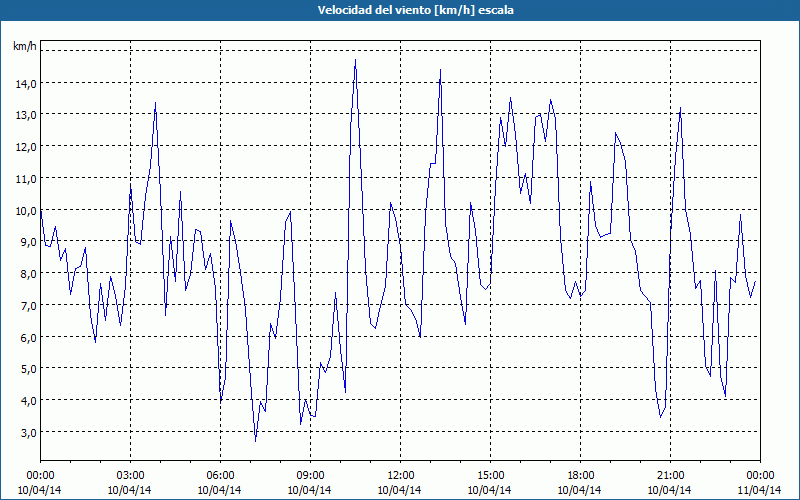
Task: Select the 9,0 y-axis value
Action: (28, 242)
